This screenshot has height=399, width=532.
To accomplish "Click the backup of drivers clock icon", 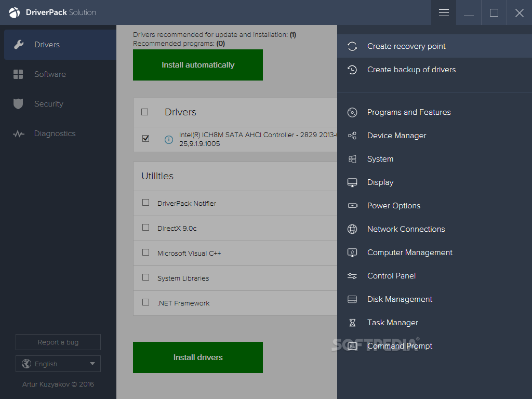I will pyautogui.click(x=352, y=70).
